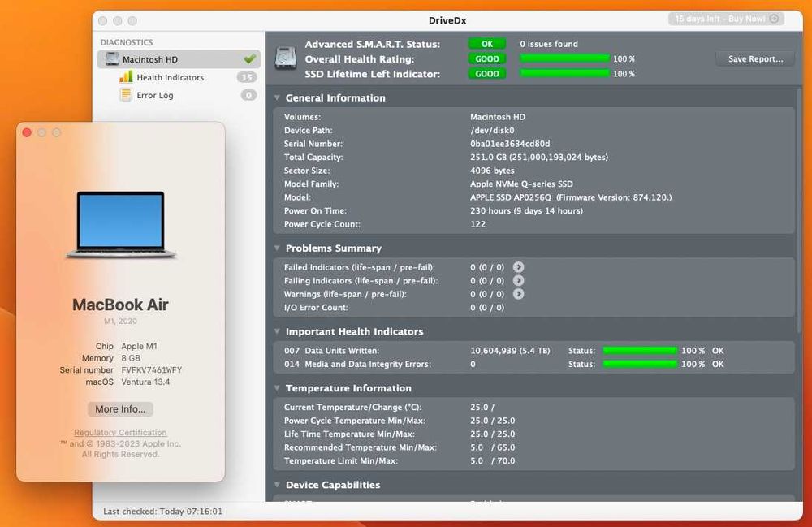812x527 pixels.
Task: Click the Model Family Apple NVMe Q-series SSD
Action: [521, 184]
